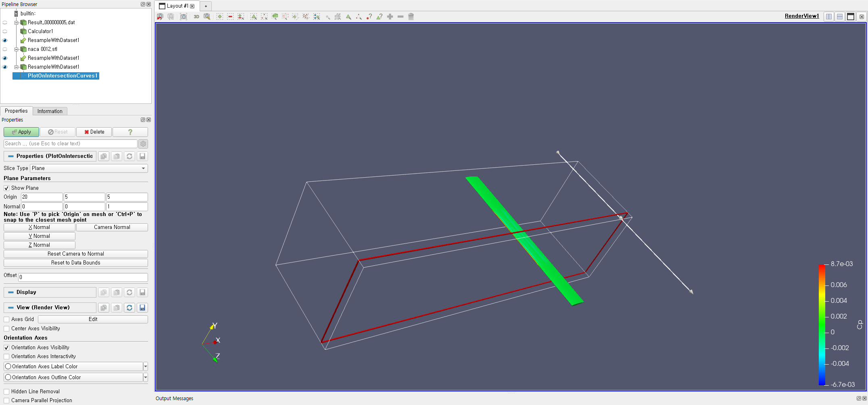The height and width of the screenshot is (405, 868).
Task: Click the Properties section restore defaults icon
Action: tap(129, 156)
